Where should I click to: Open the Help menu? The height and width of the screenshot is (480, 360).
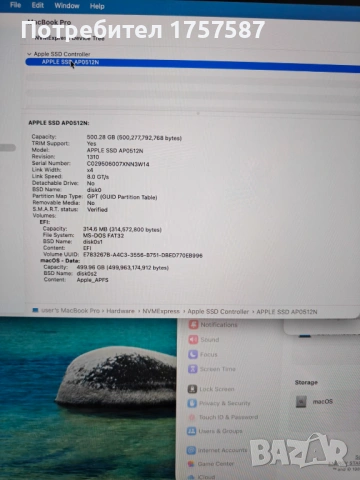[x=97, y=6]
